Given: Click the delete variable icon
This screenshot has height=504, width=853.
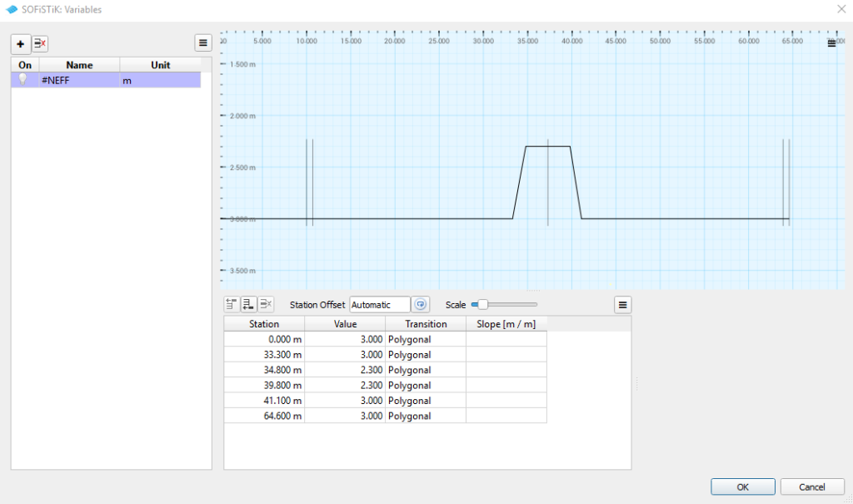Looking at the screenshot, I should pos(40,43).
